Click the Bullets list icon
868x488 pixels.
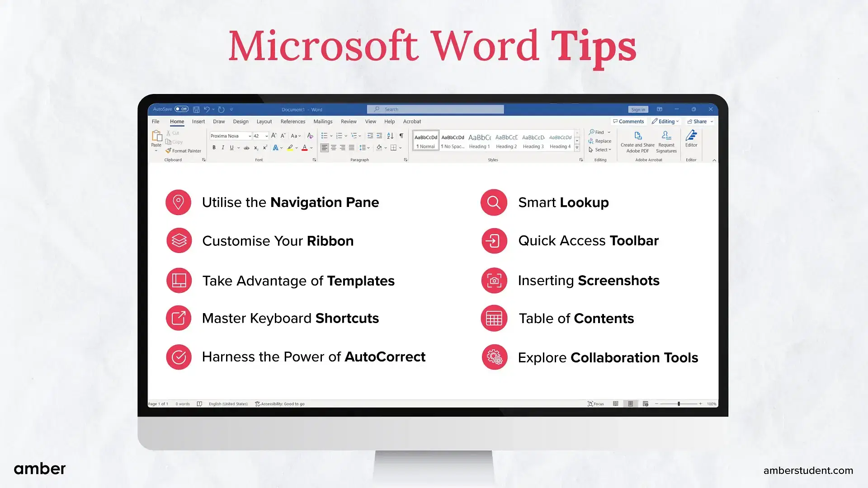point(324,135)
